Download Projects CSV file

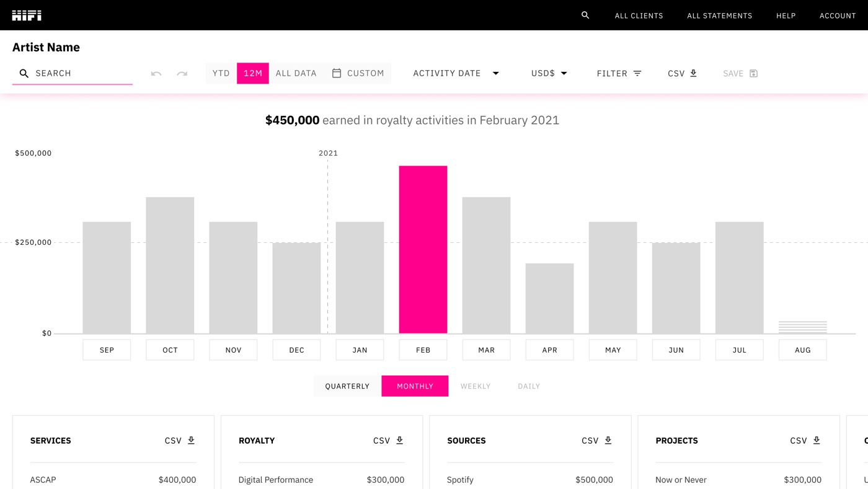point(805,441)
